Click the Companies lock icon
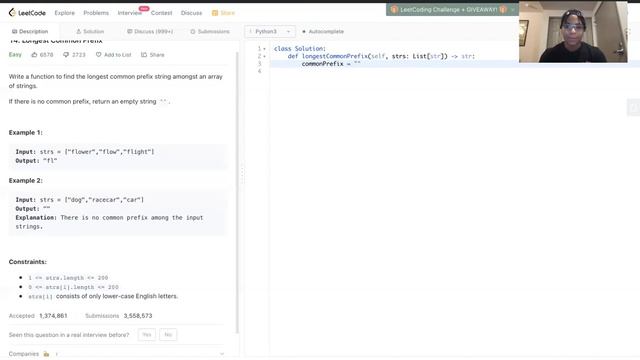The image size is (640, 360). (46, 354)
